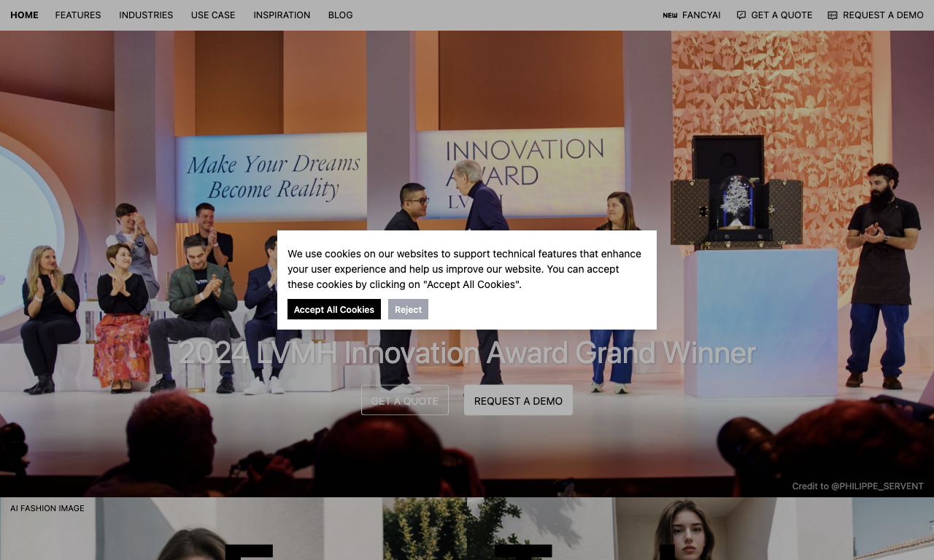Click the hero REQUEST A DEMO button
The image size is (934, 560).
click(518, 400)
